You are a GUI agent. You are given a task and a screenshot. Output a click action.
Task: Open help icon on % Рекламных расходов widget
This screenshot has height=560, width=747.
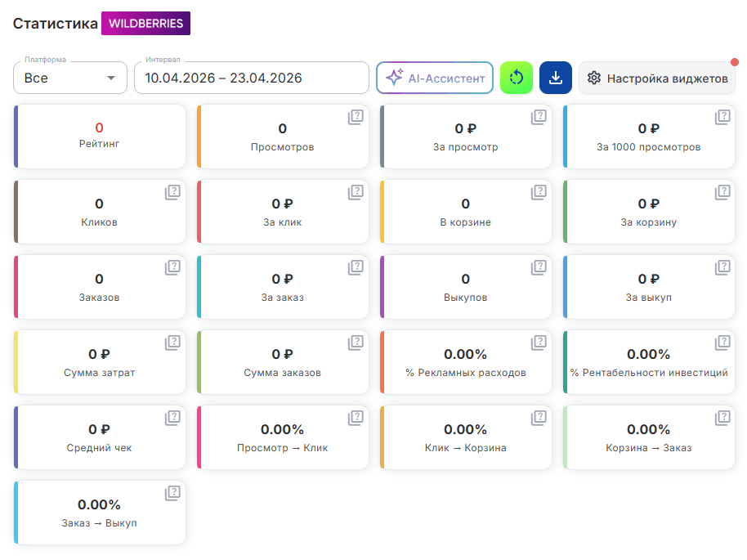[539, 343]
